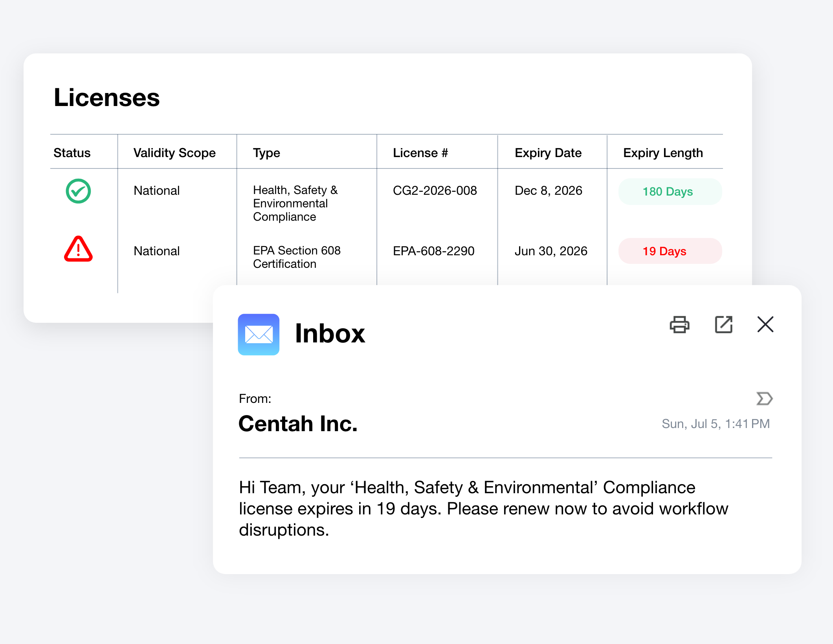Screen dimensions: 833x644
Task: Click the Inbox title
Action: click(x=330, y=333)
